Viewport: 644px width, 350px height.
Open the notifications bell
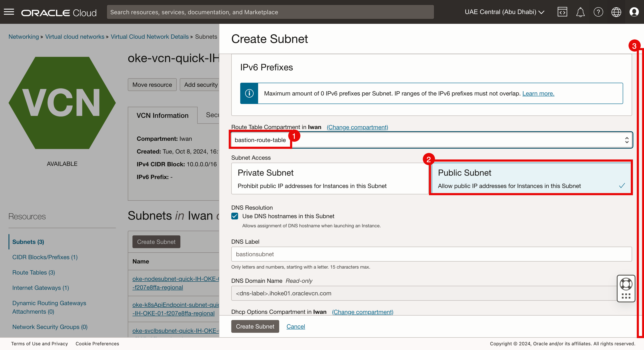(580, 12)
